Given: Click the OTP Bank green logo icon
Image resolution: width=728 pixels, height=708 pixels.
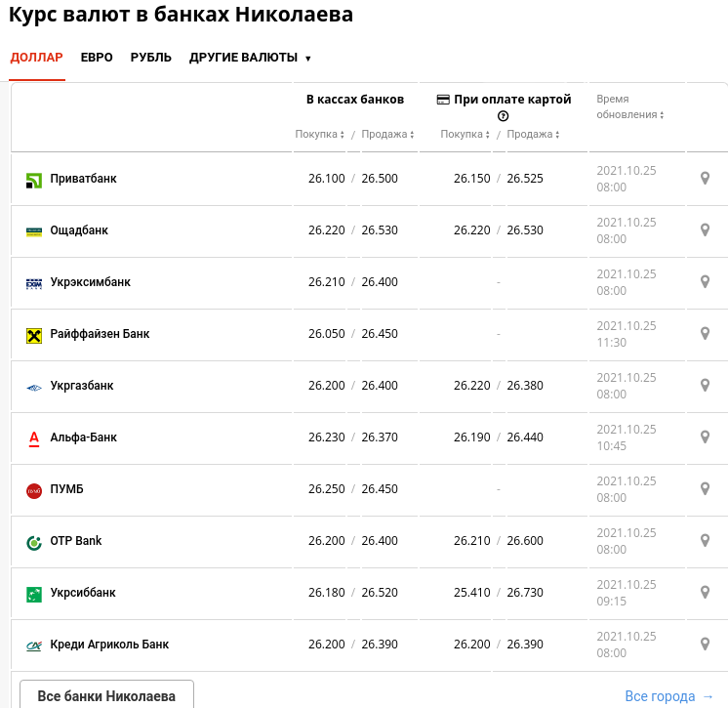Looking at the screenshot, I should click(34, 542).
